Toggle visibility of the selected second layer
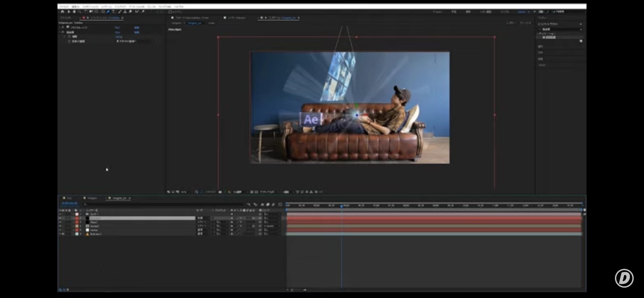The width and height of the screenshot is (644, 298). point(60,218)
